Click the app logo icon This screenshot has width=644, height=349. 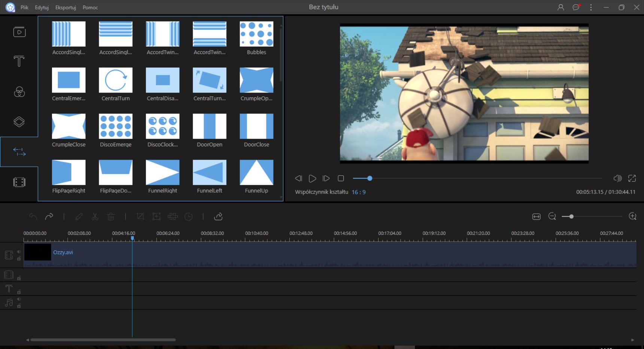pos(10,7)
